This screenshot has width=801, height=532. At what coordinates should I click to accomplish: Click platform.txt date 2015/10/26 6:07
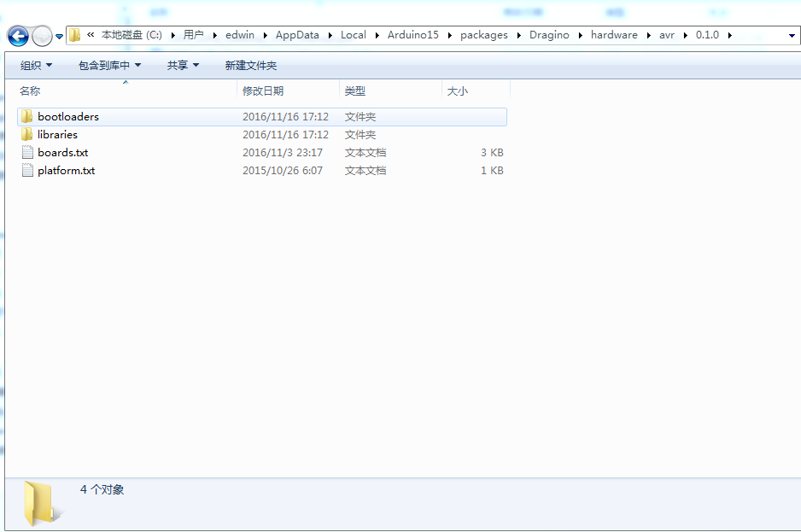[283, 170]
